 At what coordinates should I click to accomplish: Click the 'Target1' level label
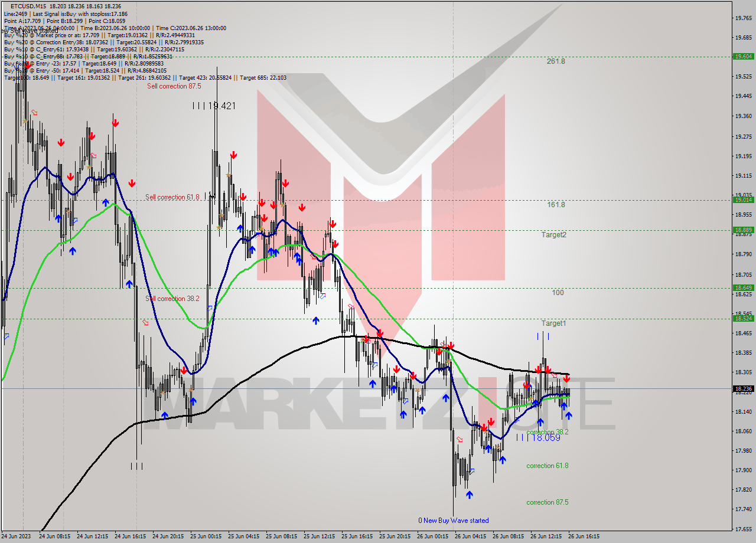554,323
